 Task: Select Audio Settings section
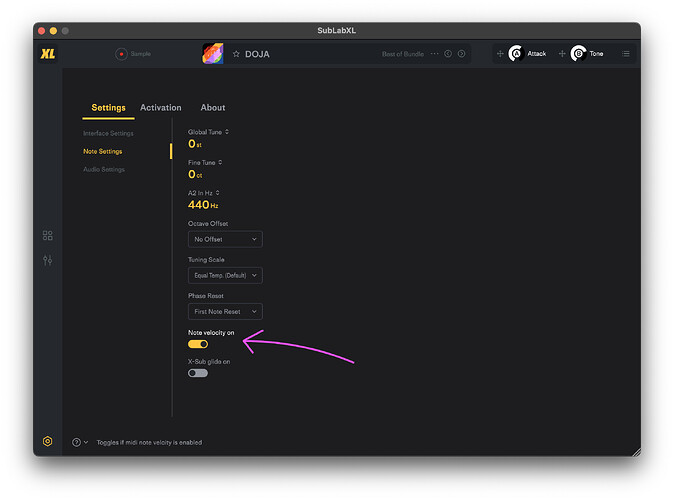coord(104,169)
